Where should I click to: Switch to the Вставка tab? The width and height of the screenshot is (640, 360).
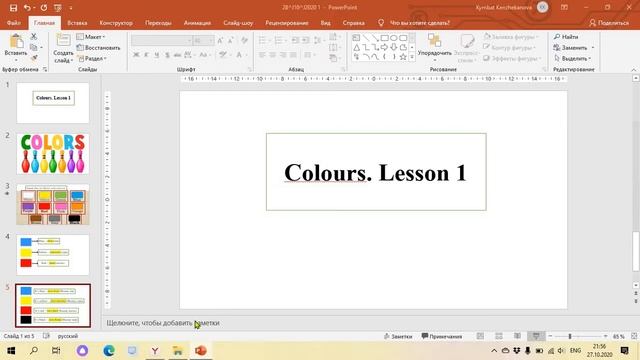pyautogui.click(x=77, y=23)
